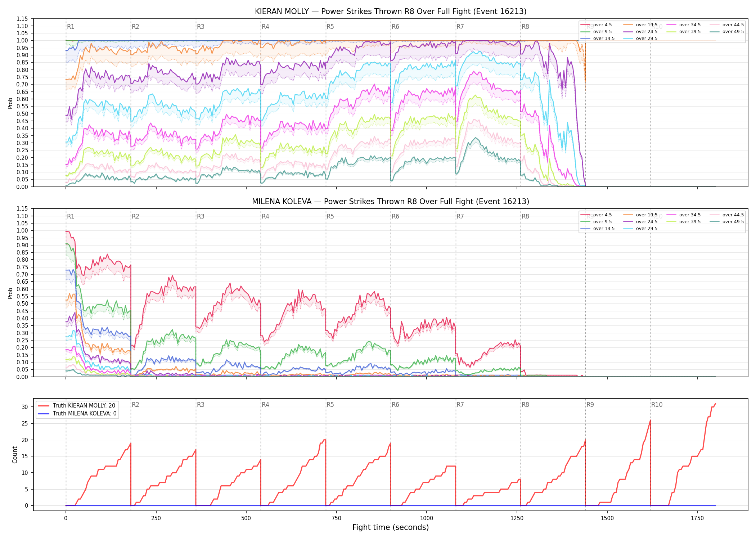The width and height of the screenshot is (756, 540).
Task: Click the KIERAN MOLLY chart title
Action: pyautogui.click(x=391, y=12)
